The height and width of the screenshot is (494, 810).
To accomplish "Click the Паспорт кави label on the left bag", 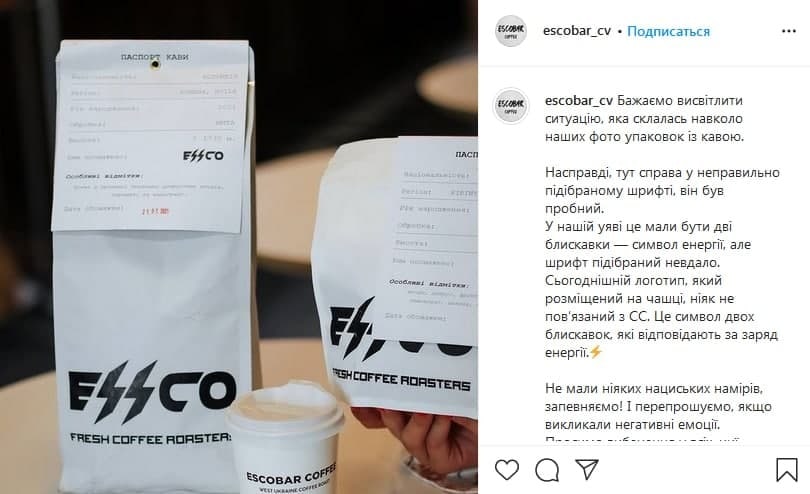I will 154,57.
